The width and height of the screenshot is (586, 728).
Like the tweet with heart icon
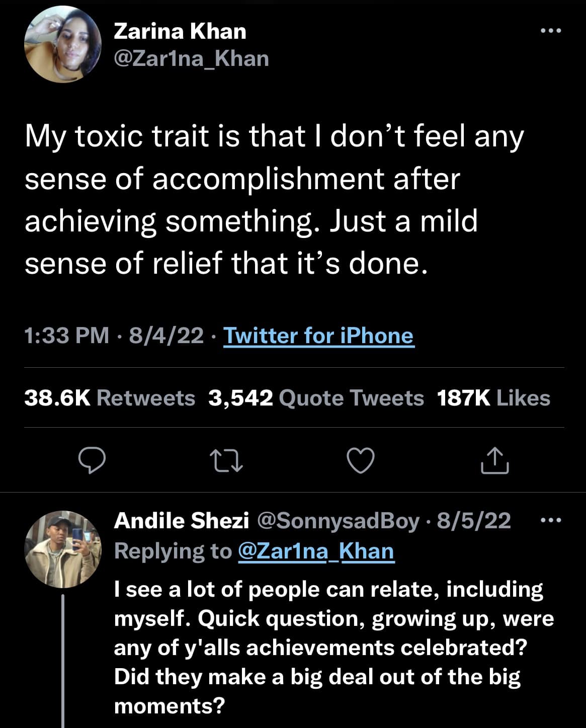click(x=361, y=460)
